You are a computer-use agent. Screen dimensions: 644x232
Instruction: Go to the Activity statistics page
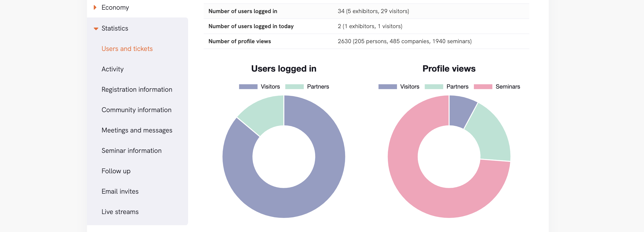(x=113, y=69)
